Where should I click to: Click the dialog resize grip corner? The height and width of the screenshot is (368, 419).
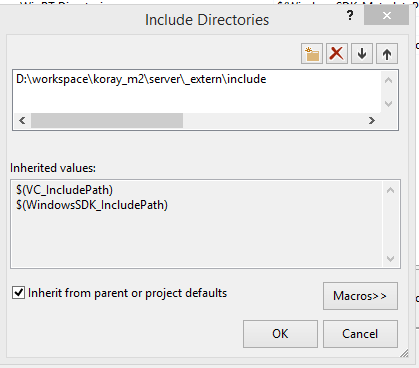click(404, 353)
